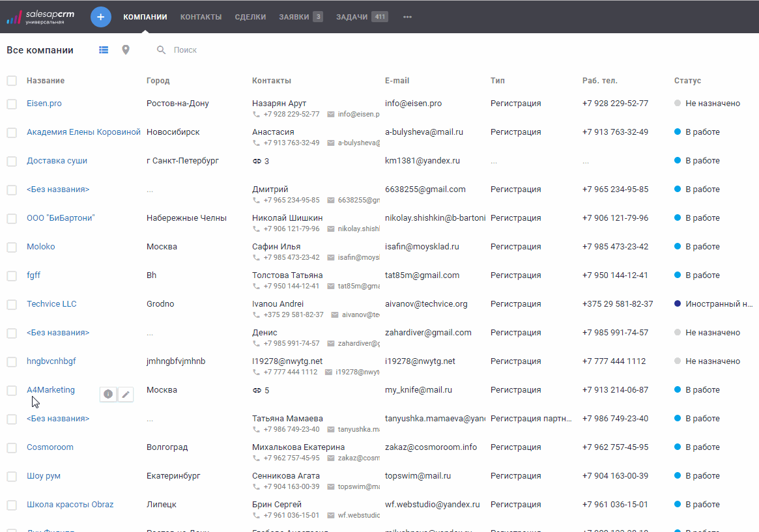Expand the 5 linked contacts of A4Marketing

261,390
